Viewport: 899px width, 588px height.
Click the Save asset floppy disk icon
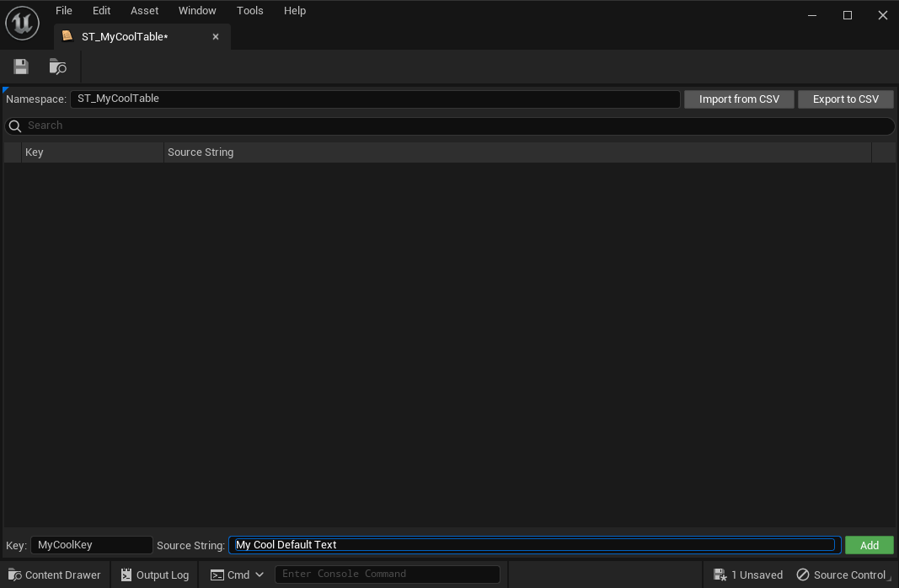pos(21,67)
